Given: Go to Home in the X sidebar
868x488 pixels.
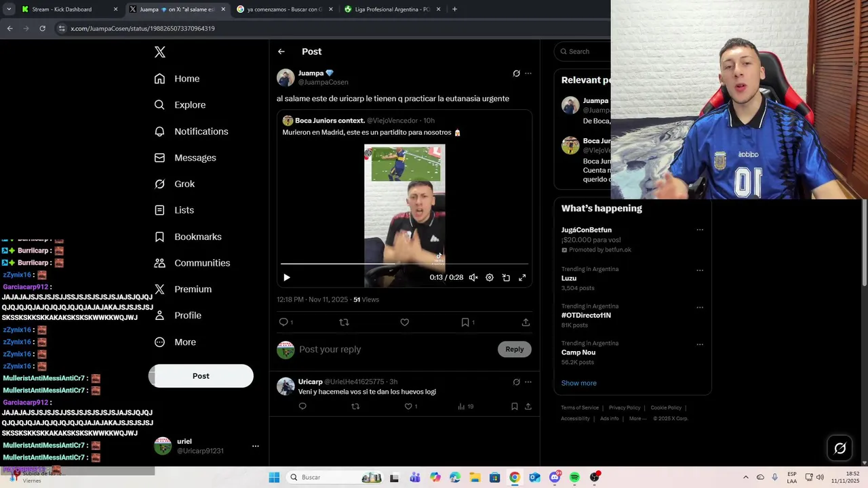Looking at the screenshot, I should click(x=177, y=79).
